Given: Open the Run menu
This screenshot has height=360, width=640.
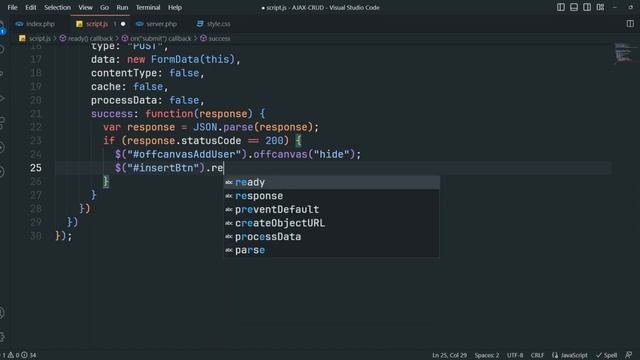Looking at the screenshot, I should point(122,7).
